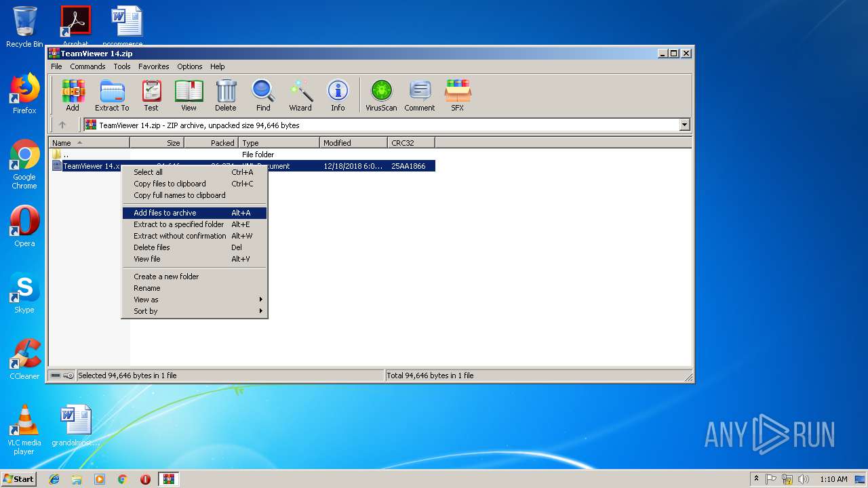
Task: Choose Add files to archive
Action: click(195, 213)
